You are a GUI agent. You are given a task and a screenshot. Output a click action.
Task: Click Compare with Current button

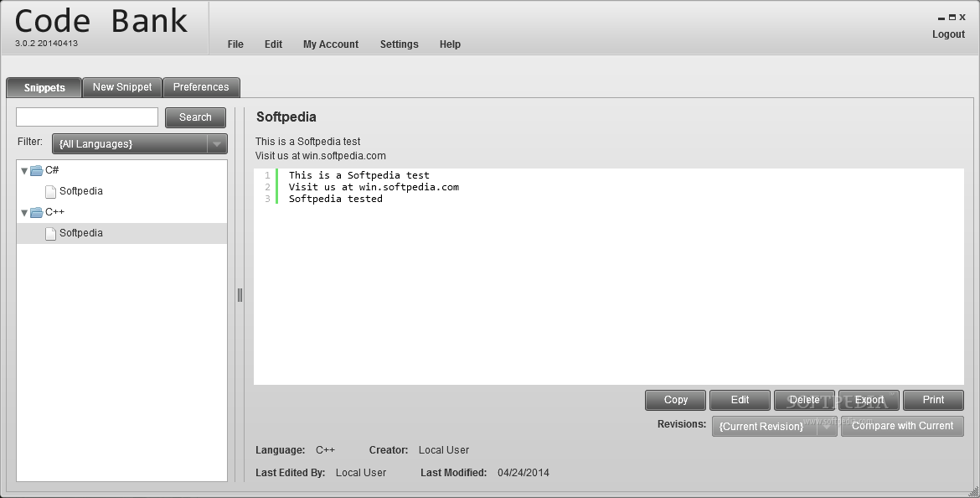click(902, 426)
